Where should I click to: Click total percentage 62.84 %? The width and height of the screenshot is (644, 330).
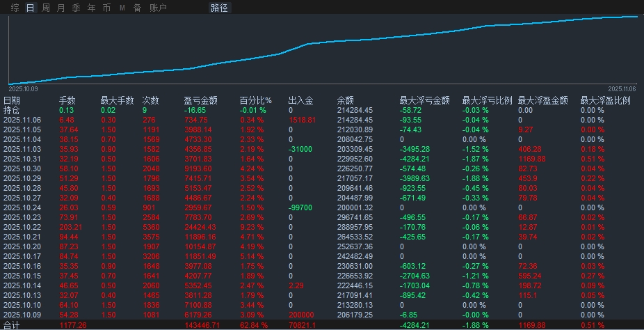click(x=254, y=326)
